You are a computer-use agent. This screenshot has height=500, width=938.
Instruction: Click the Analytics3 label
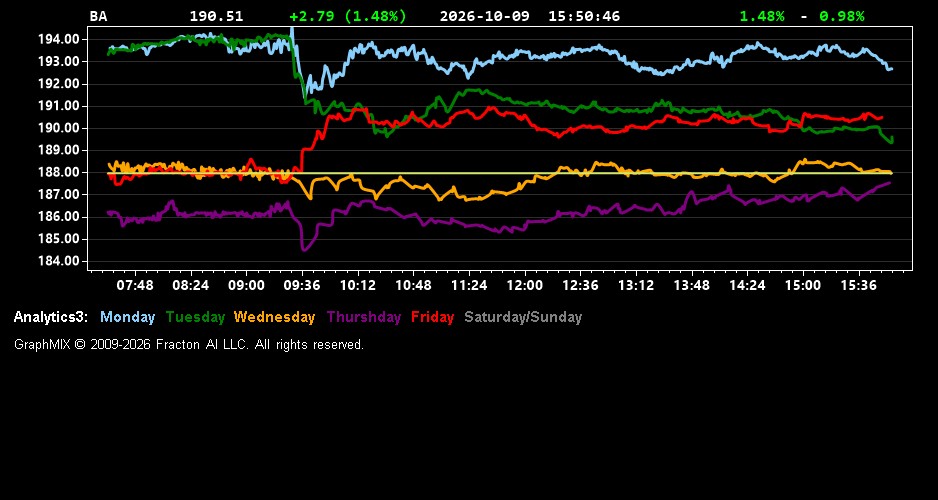pos(51,317)
